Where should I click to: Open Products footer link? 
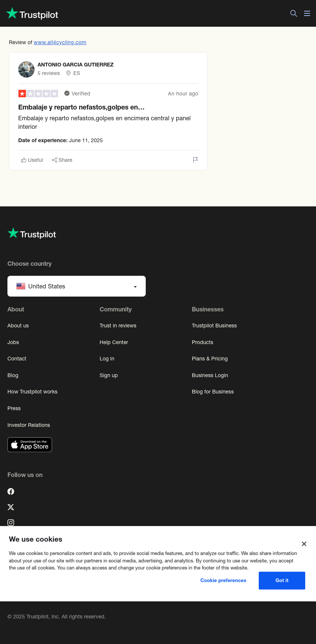[x=203, y=342]
